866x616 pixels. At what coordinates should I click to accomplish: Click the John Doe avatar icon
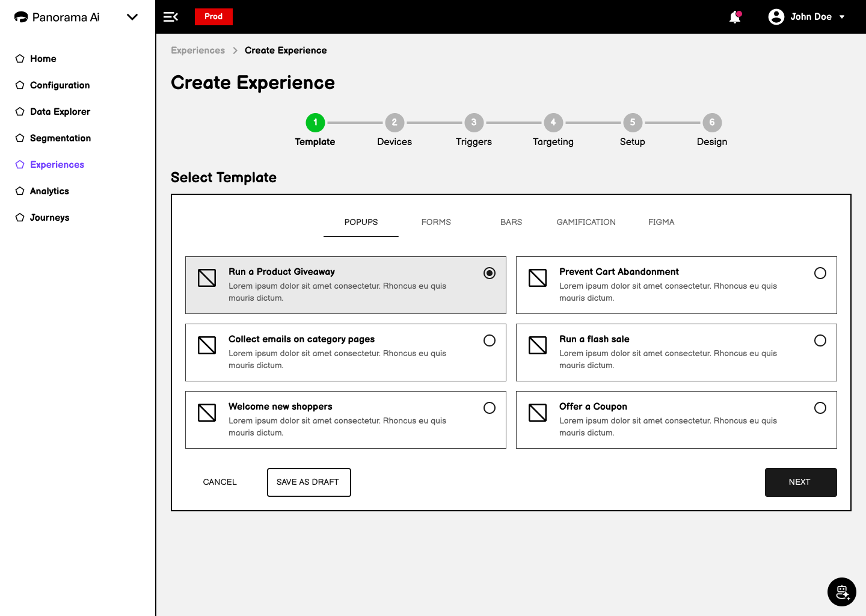point(776,17)
